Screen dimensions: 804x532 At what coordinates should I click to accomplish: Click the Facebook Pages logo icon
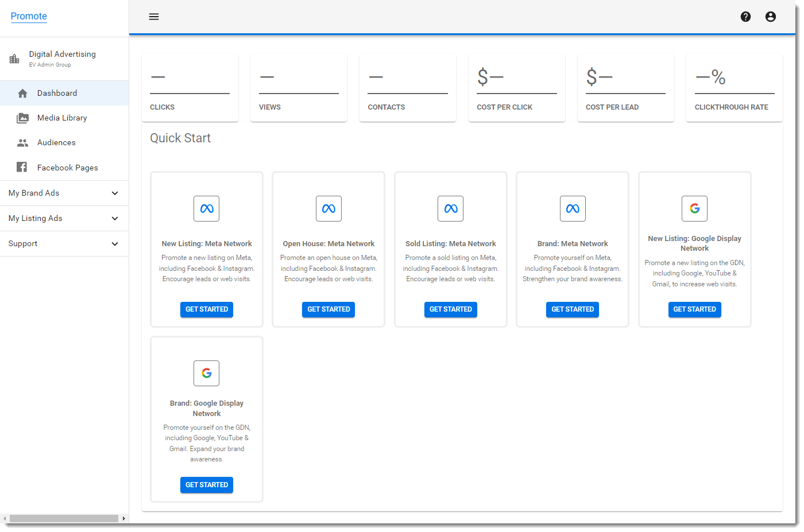coord(22,167)
